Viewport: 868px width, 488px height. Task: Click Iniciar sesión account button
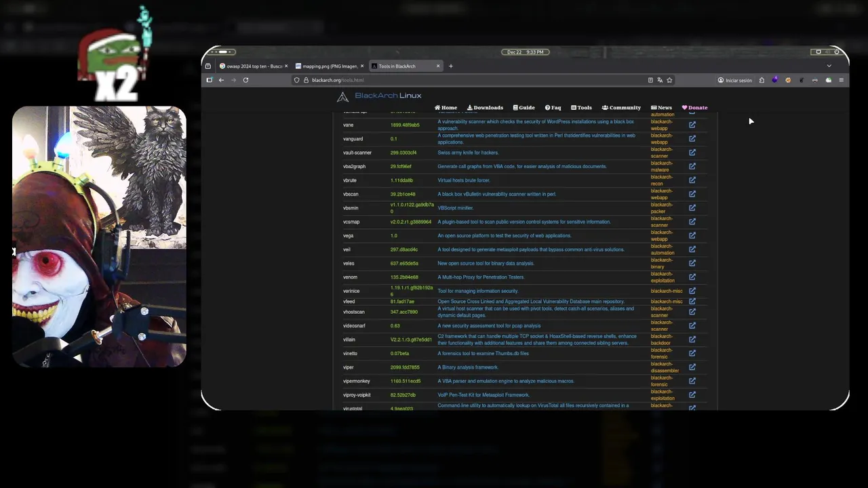[735, 80]
